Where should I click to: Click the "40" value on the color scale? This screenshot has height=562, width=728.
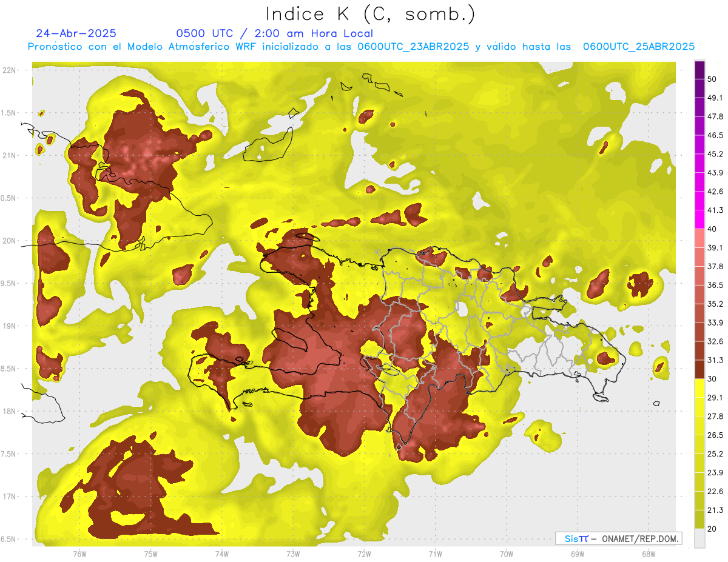(x=712, y=229)
